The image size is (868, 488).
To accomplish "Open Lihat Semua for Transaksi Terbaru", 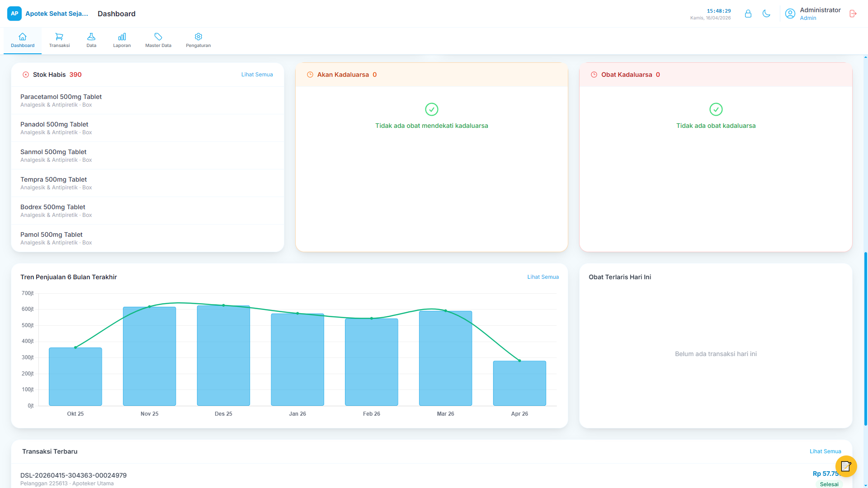I will click(x=826, y=451).
